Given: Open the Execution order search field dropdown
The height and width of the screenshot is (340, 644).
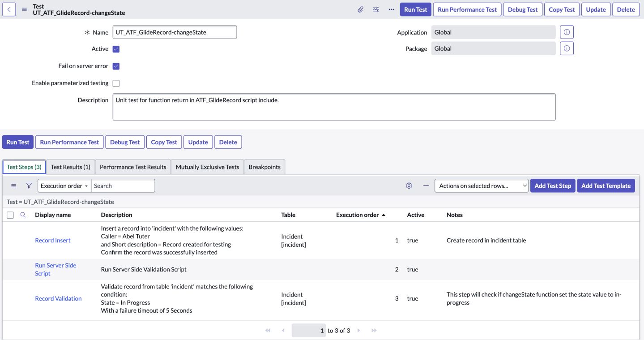Looking at the screenshot, I should point(64,185).
